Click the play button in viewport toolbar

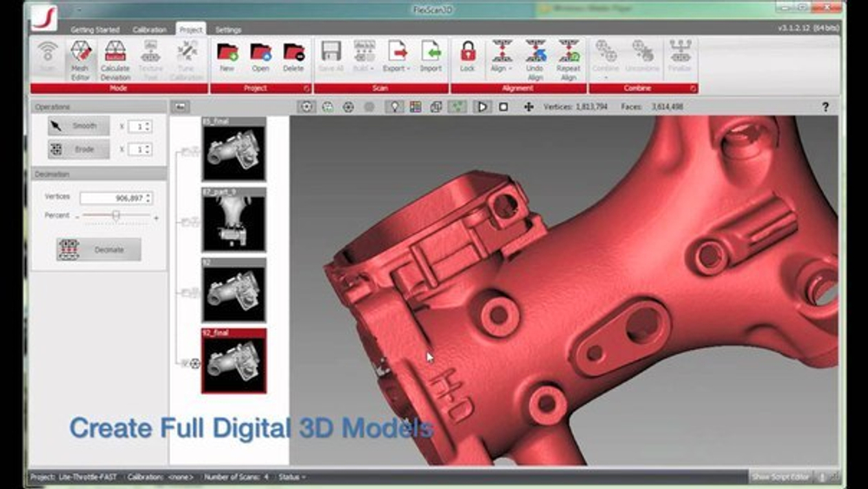(x=482, y=107)
